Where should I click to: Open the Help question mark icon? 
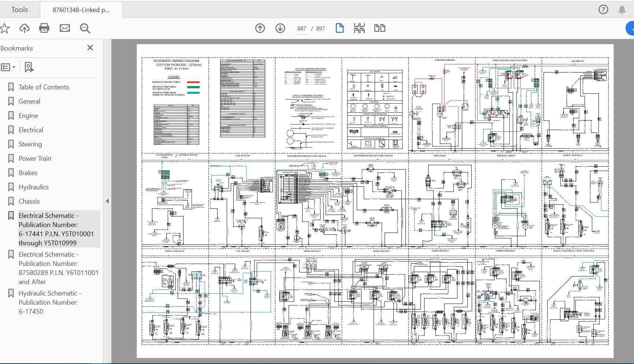[x=603, y=10]
